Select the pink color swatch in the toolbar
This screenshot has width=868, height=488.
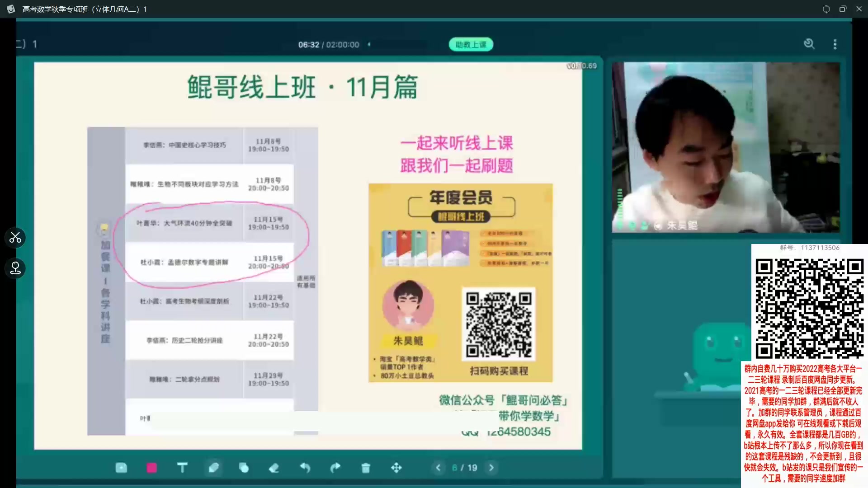click(151, 468)
